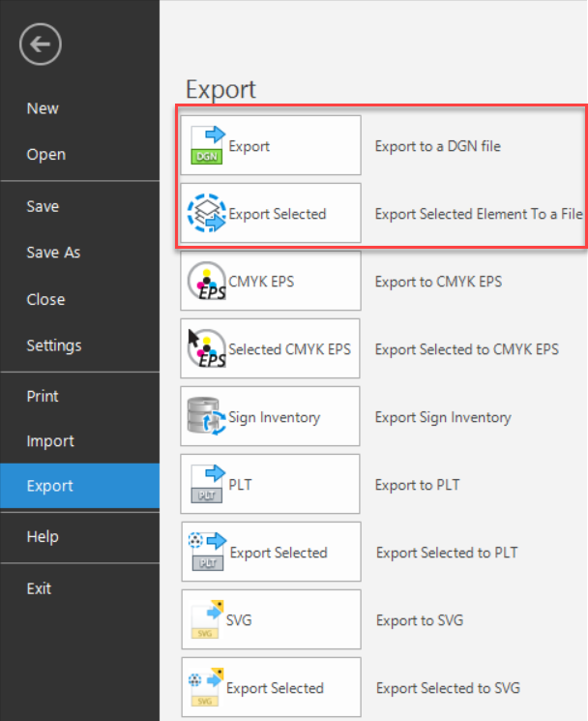Open the New menu item
This screenshot has width=588, height=721.
point(43,108)
